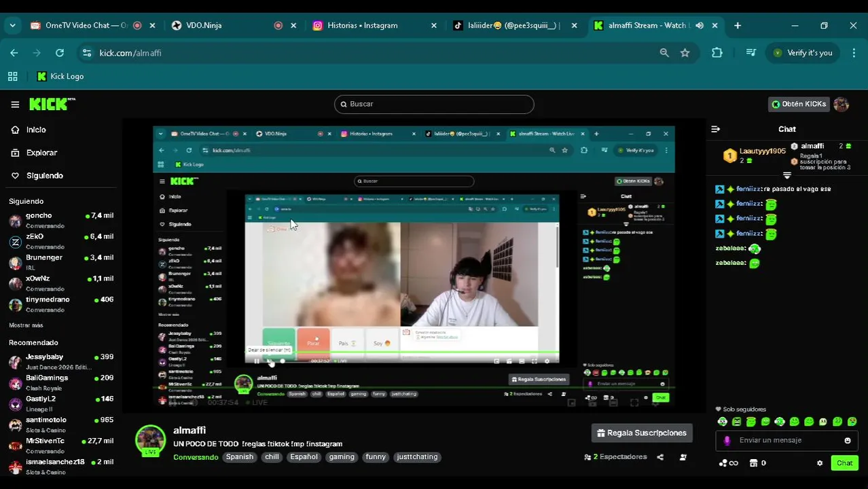The height and width of the screenshot is (489, 868).
Task: Click the Obtén KICKs button
Action: pos(799,104)
